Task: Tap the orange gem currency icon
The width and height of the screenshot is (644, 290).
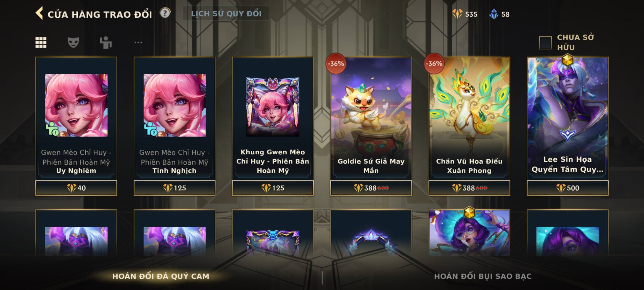Action: pyautogui.click(x=457, y=14)
